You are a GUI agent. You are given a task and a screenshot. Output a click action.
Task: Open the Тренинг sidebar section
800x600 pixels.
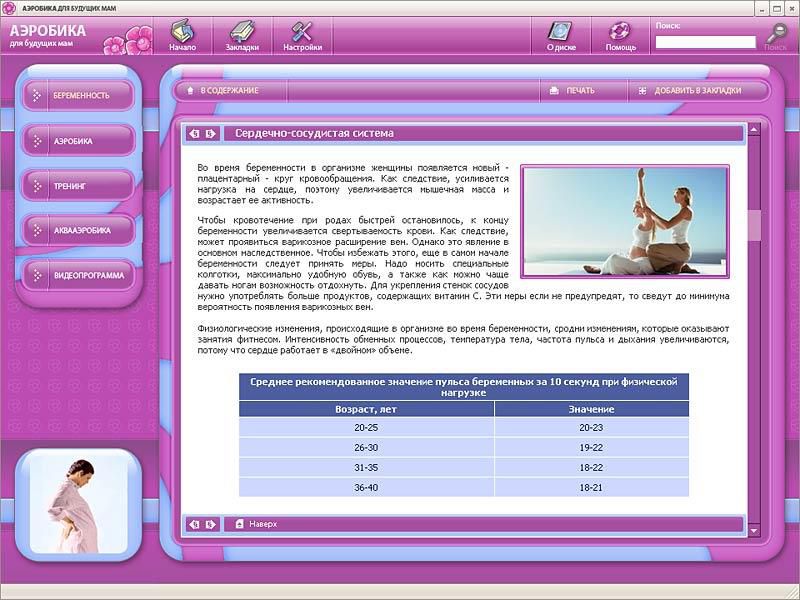[78, 186]
